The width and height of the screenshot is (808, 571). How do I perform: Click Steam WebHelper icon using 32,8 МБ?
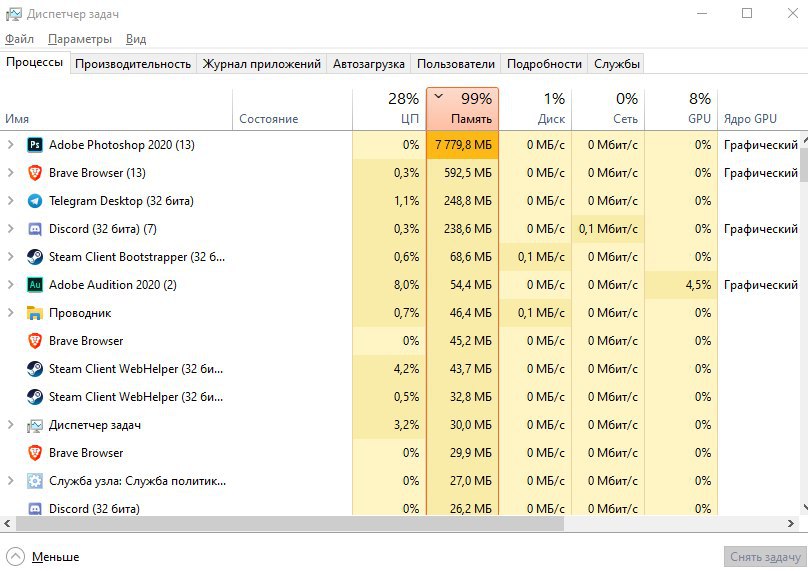35,397
